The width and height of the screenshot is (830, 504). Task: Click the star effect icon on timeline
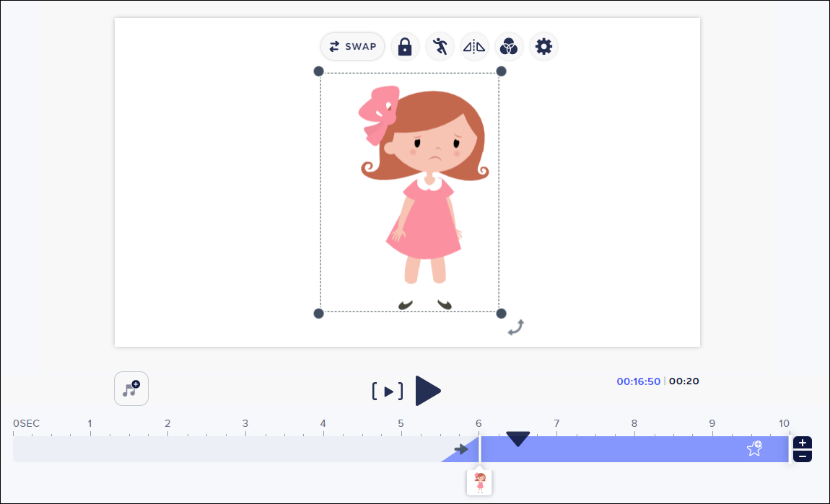click(754, 448)
